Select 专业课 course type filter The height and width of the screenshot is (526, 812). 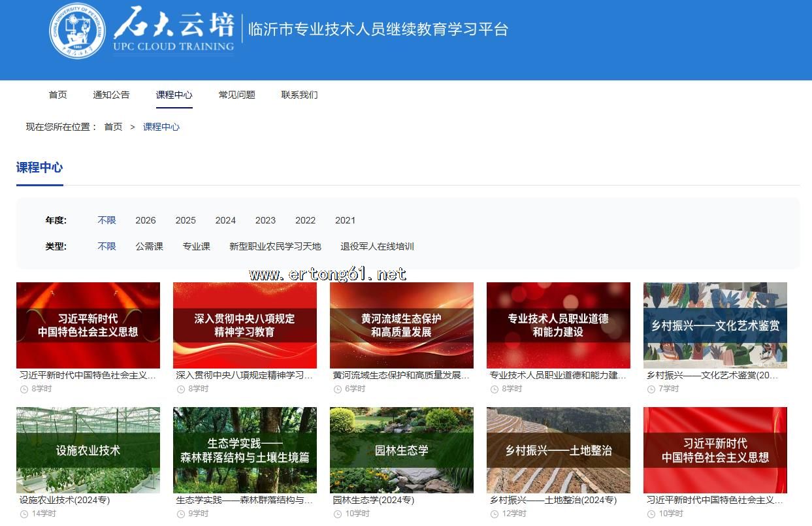197,246
